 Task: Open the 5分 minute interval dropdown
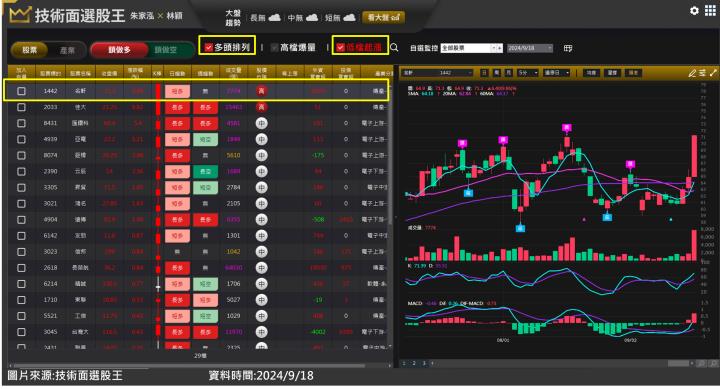pos(528,73)
